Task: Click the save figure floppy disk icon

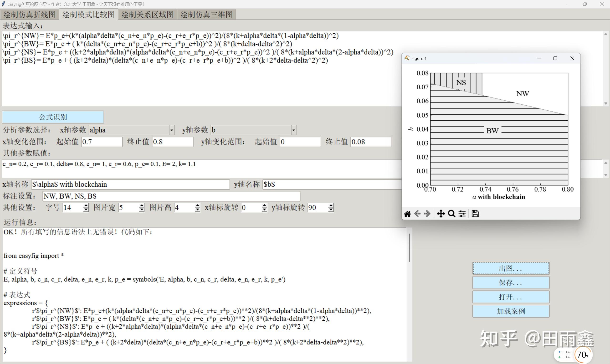Action: [475, 214]
